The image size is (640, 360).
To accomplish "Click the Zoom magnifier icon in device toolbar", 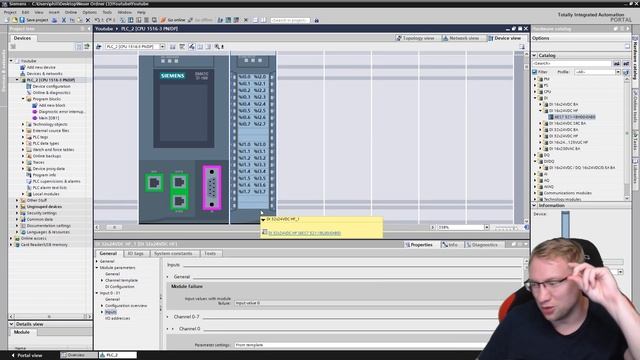I will [x=218, y=47].
